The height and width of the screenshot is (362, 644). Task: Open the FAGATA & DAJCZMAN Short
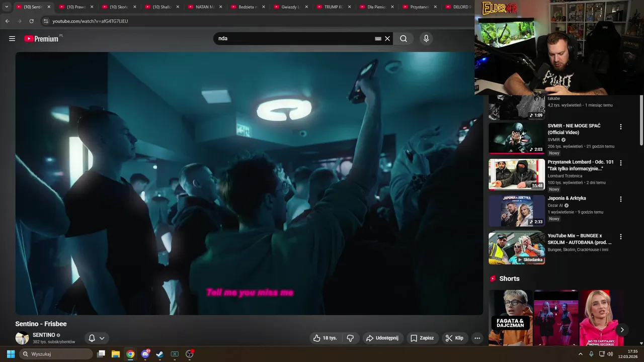click(x=510, y=318)
